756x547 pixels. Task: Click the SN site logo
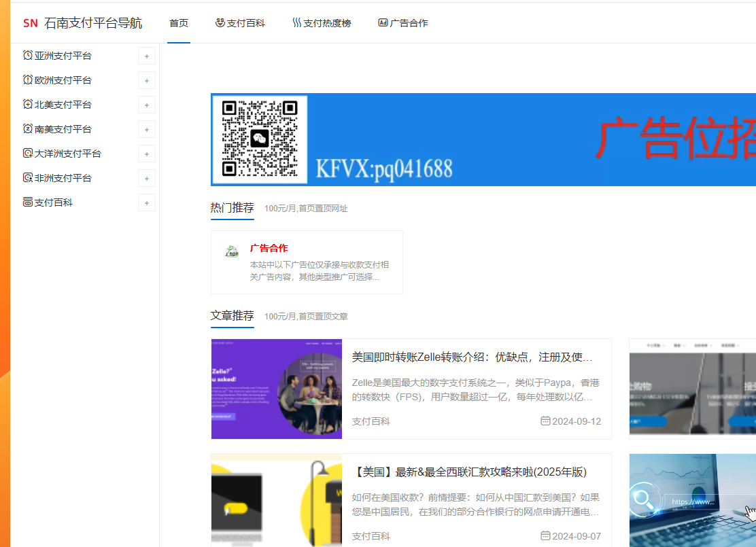[31, 23]
